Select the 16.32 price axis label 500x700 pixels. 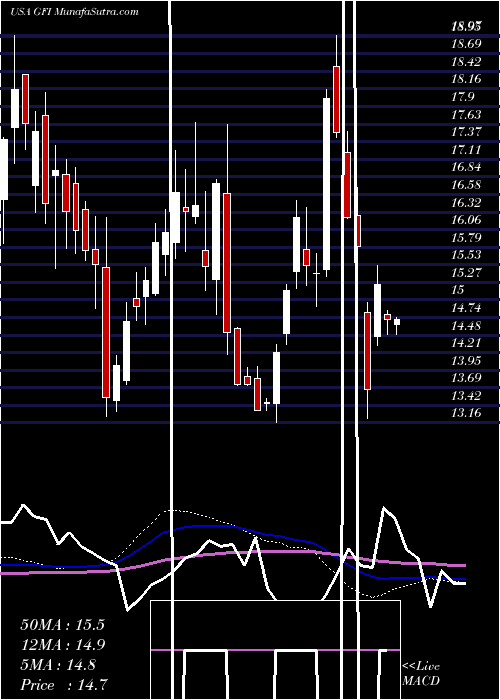tap(466, 203)
